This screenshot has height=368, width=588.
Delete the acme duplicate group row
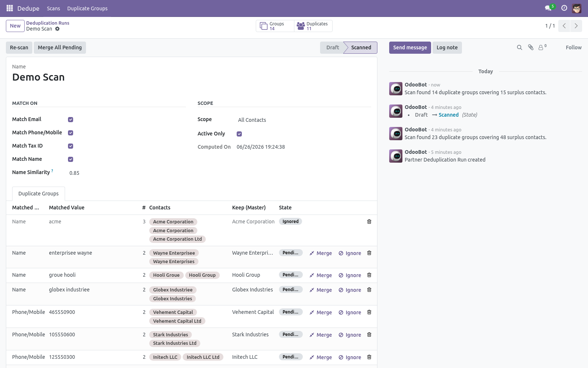(x=369, y=222)
